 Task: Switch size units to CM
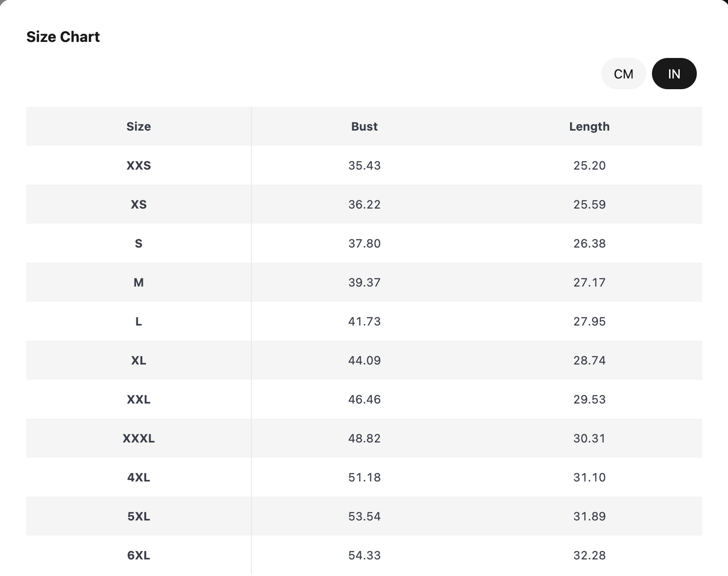click(623, 74)
